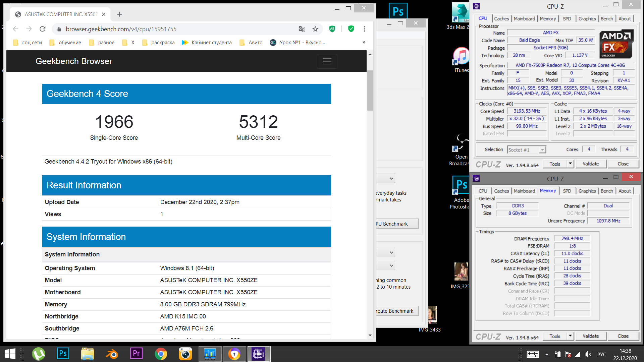This screenshot has width=644, height=362.
Task: Open the touch keyboard tray icon
Action: (x=533, y=354)
